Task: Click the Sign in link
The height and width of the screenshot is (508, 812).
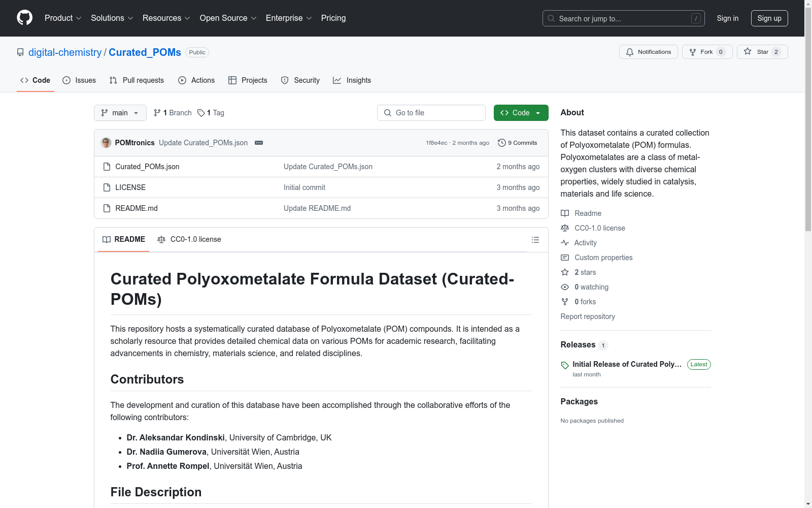Action: [x=728, y=18]
